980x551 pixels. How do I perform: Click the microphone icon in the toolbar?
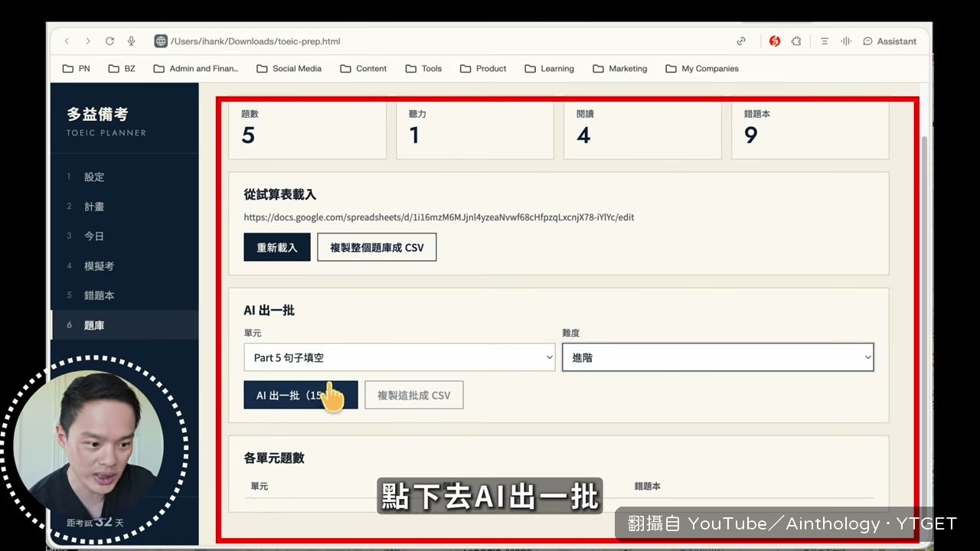point(131,41)
